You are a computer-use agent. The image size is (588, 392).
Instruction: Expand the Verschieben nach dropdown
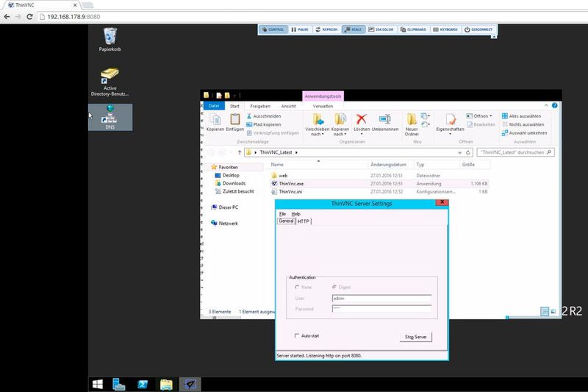(318, 134)
